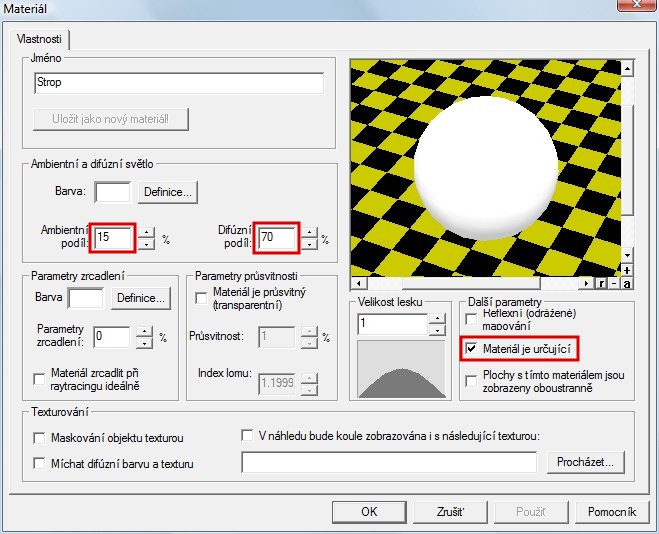Open the Vlastnosti tab
This screenshot has height=534, width=659.
(40, 39)
